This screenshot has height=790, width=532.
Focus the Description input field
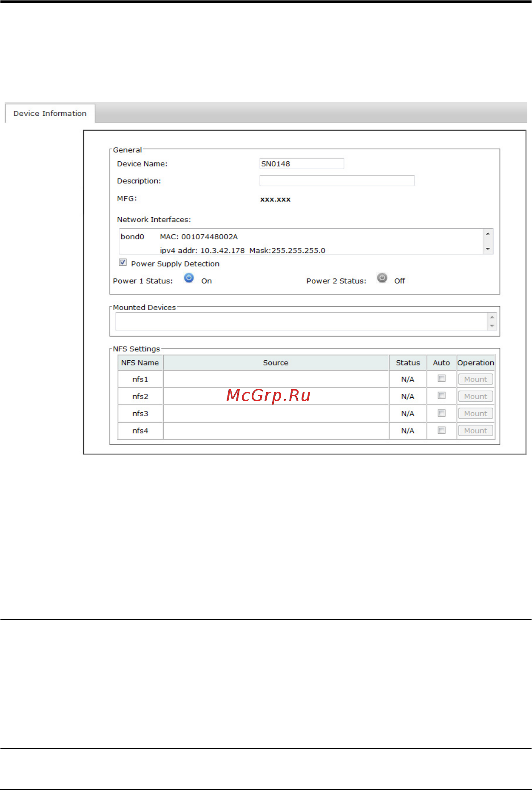pos(337,181)
